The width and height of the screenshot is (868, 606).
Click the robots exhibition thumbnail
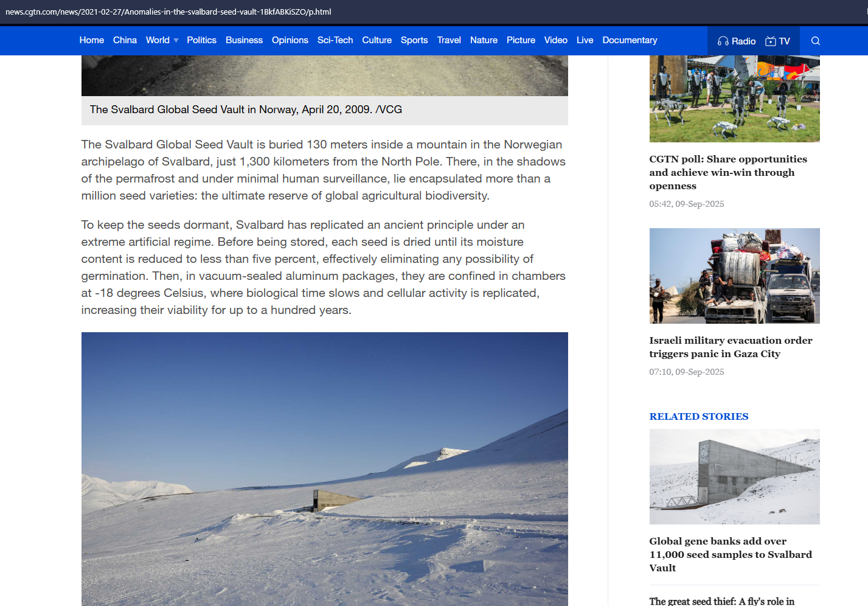pyautogui.click(x=734, y=99)
